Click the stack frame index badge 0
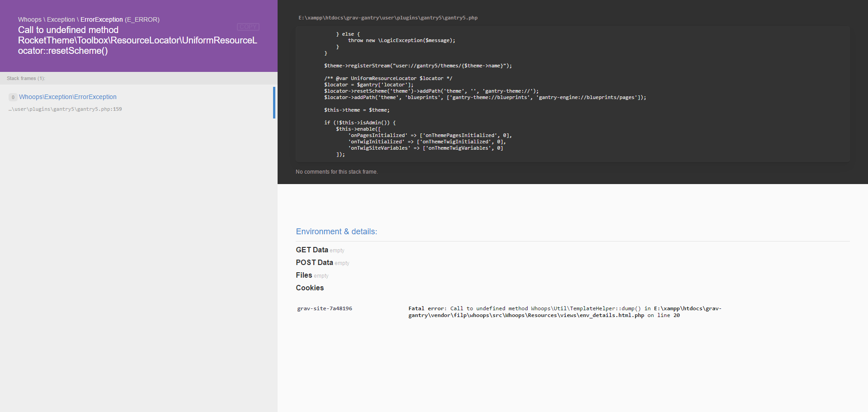Viewport: 868px width, 412px height. pos(13,97)
